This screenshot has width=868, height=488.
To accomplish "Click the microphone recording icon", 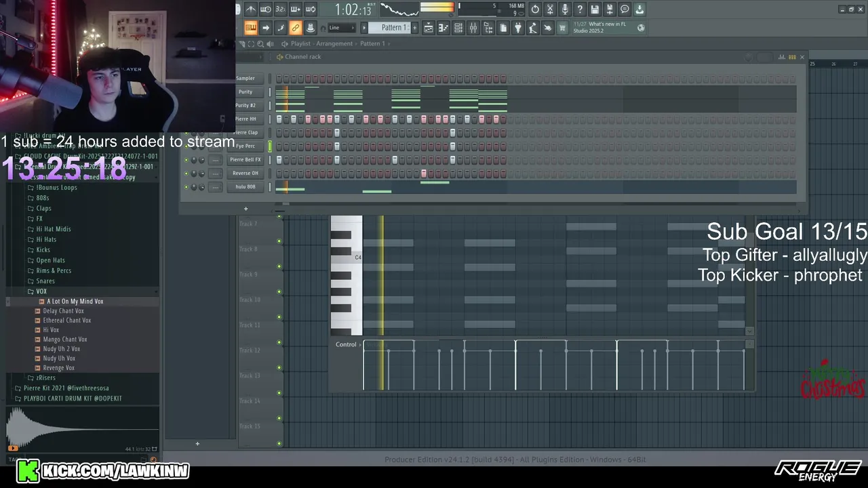I will pyautogui.click(x=565, y=9).
